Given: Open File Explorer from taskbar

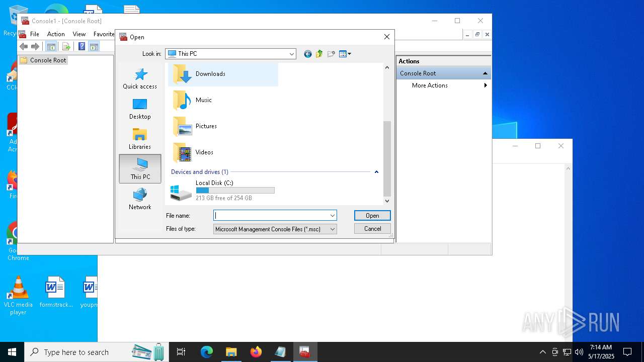Looking at the screenshot, I should 231,352.
